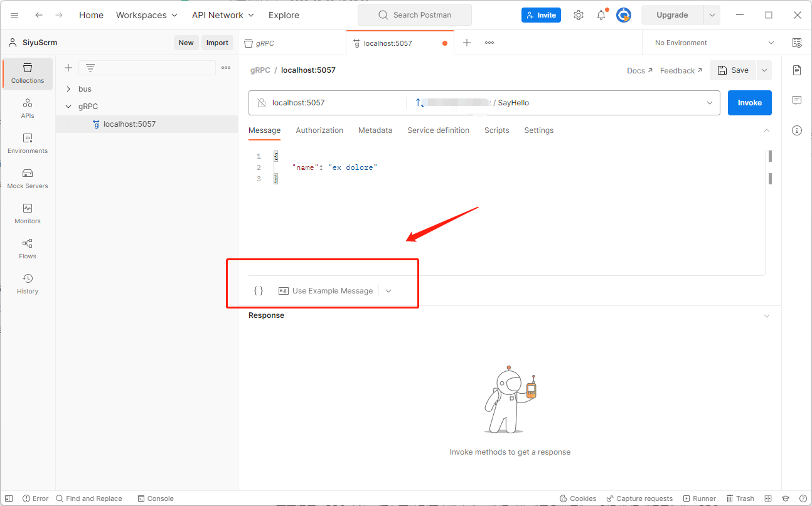Click the New button in sidebar
This screenshot has width=812, height=506.
click(x=186, y=43)
